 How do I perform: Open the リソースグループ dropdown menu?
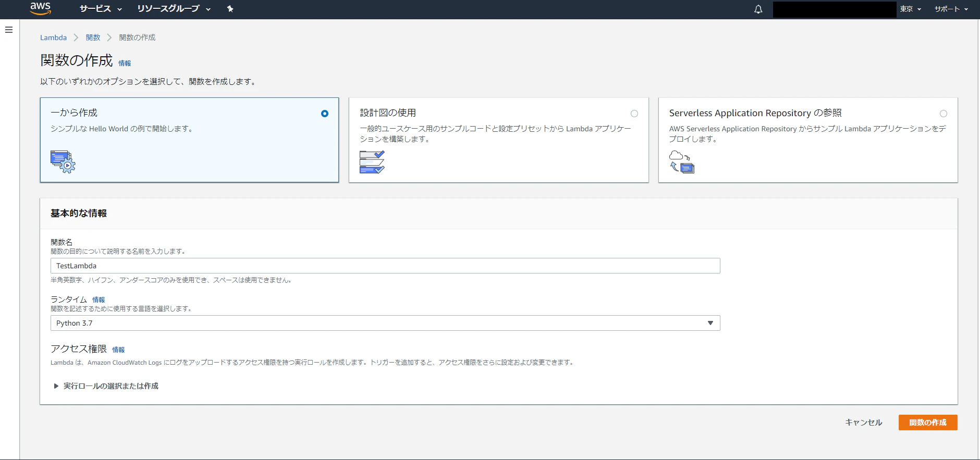tap(174, 9)
